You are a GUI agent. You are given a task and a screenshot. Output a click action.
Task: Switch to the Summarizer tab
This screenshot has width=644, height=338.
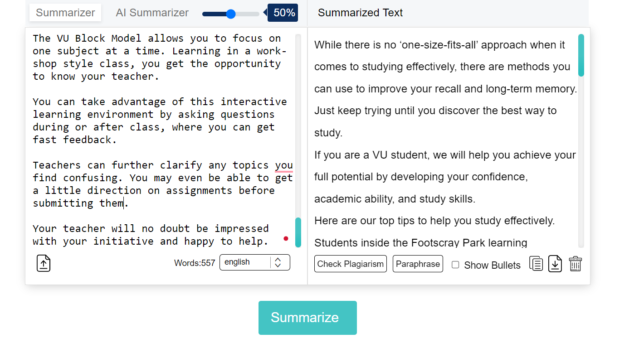click(x=65, y=13)
